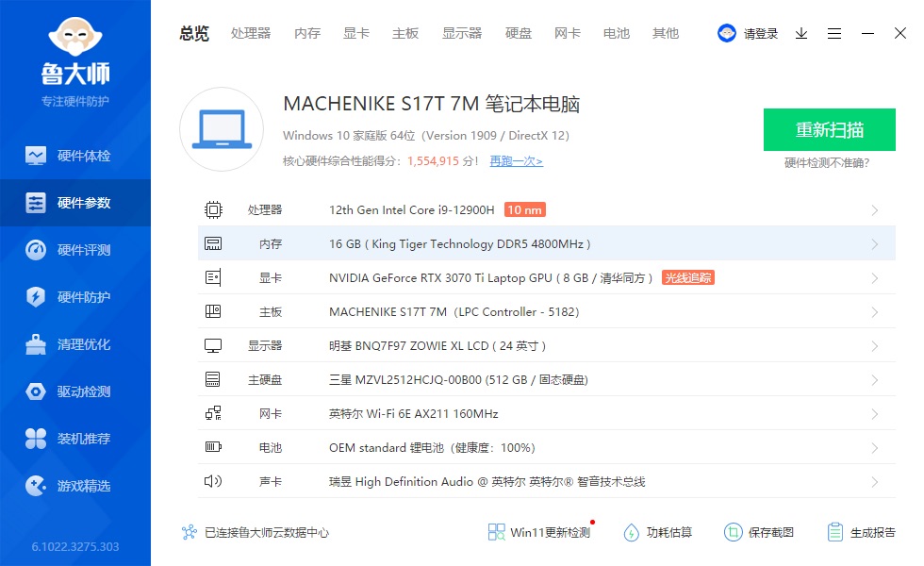Switch to the 主板 tab
This screenshot has width=924, height=566.
pyautogui.click(x=405, y=34)
